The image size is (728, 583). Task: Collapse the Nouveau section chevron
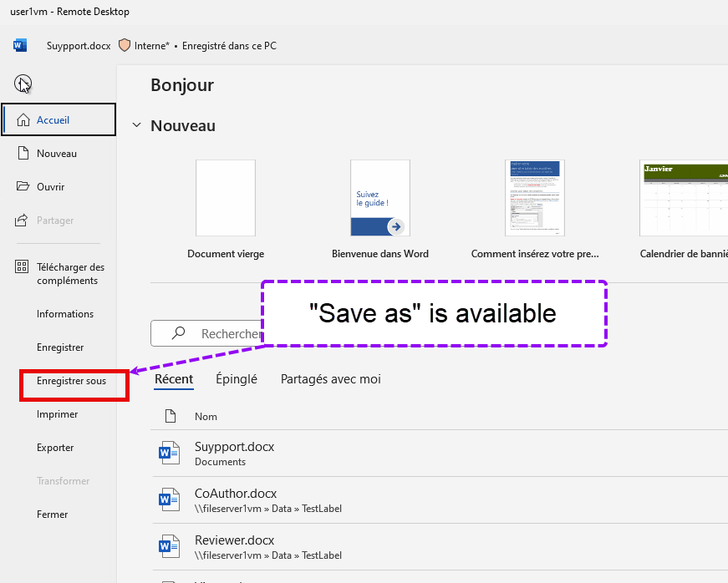click(x=136, y=125)
